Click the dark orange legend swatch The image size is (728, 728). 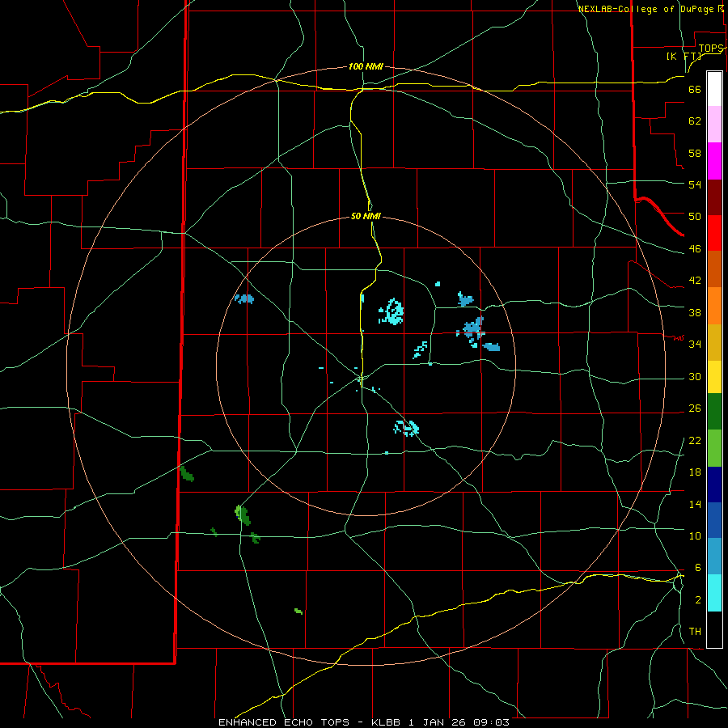pos(714,269)
